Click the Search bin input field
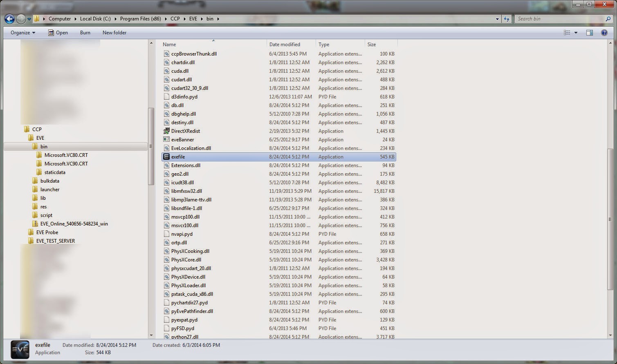This screenshot has height=364, width=617. pos(559,19)
